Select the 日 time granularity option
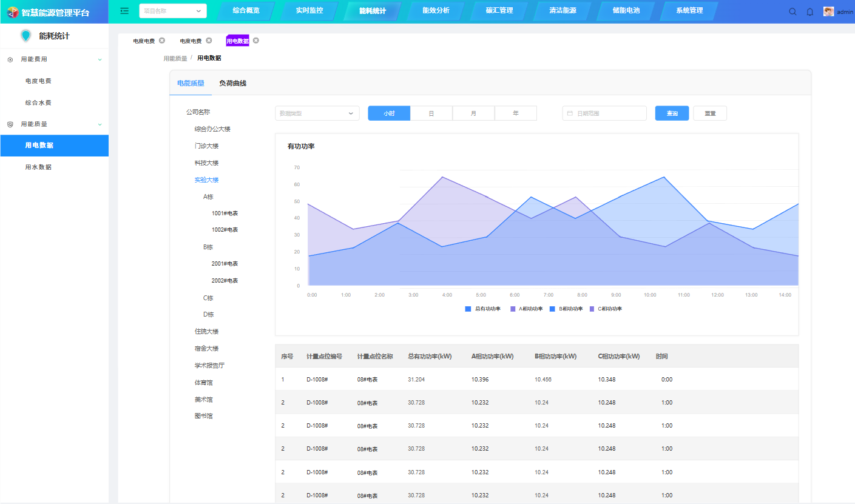This screenshot has width=855, height=504. click(x=431, y=113)
